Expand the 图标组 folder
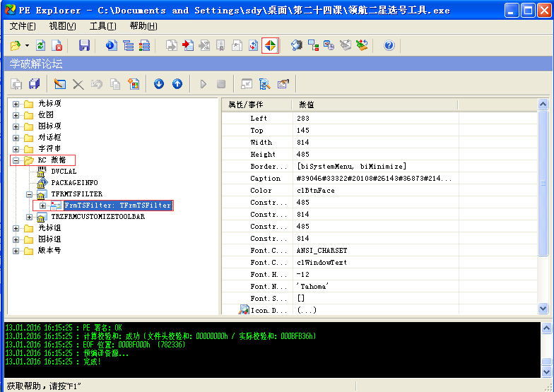 click(16, 239)
